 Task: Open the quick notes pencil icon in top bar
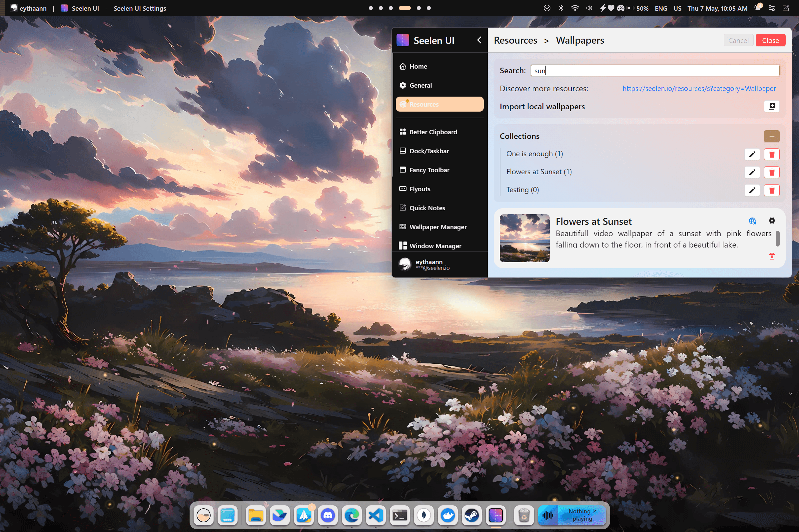pyautogui.click(x=785, y=8)
